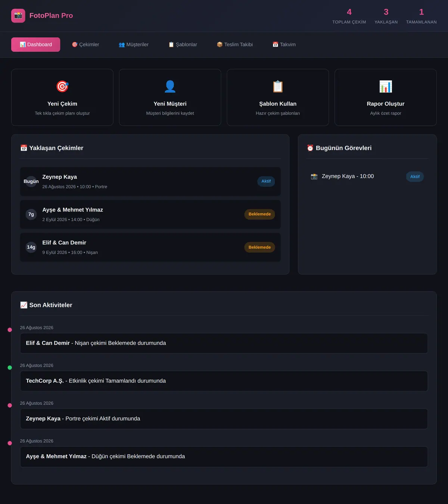Click the TAMAMLANAN stat in header
This screenshot has width=448, height=504.
(421, 16)
